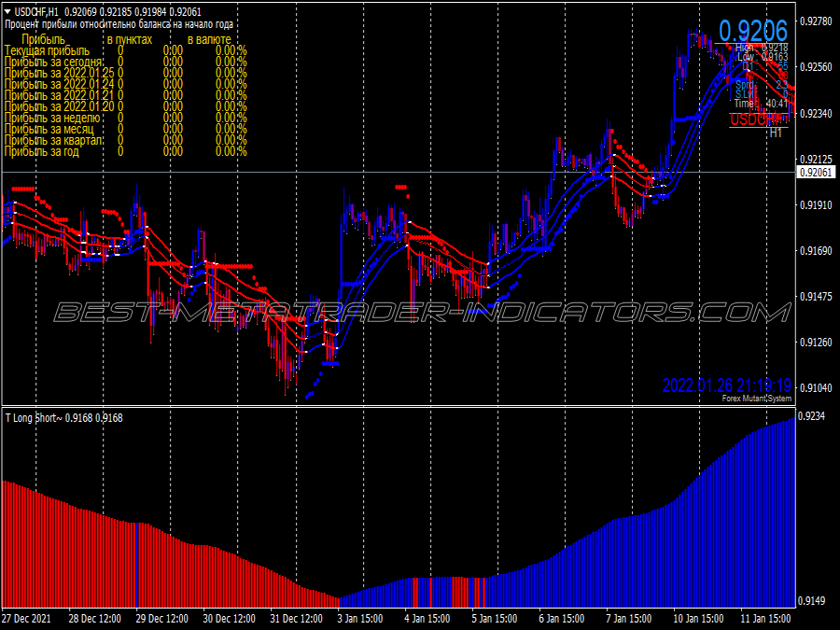Click the 28 Dec 12:00 time axis label
This screenshot has height=630, width=840.
coord(95,618)
